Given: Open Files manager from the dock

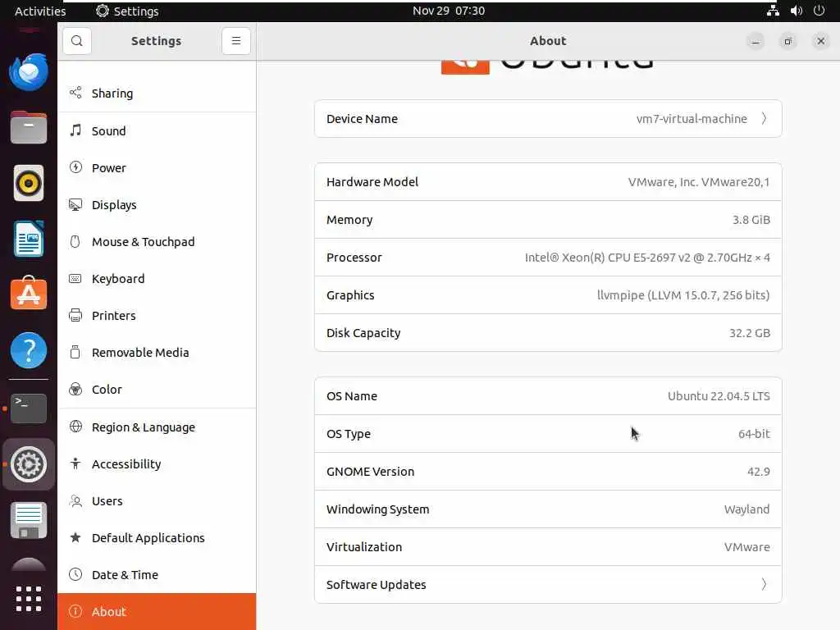Looking at the screenshot, I should pyautogui.click(x=29, y=127).
